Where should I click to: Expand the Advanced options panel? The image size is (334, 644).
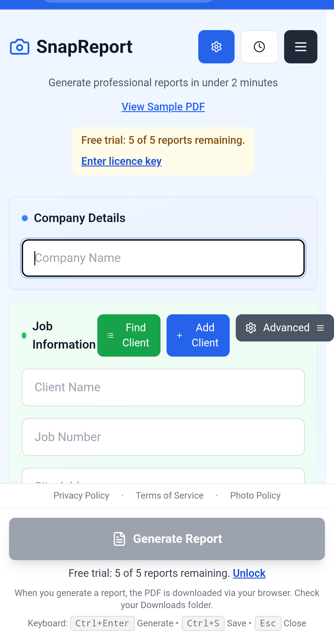point(285,328)
